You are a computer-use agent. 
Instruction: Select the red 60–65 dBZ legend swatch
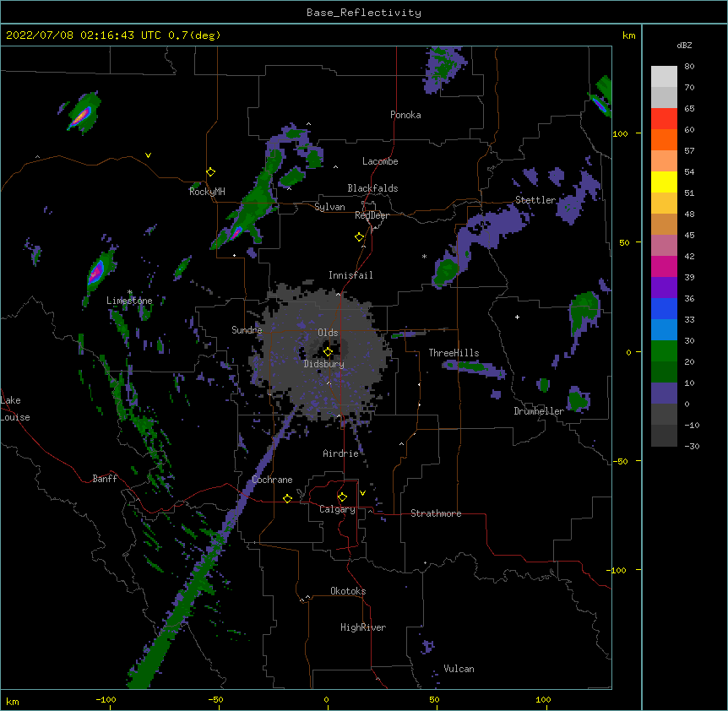pyautogui.click(x=664, y=119)
